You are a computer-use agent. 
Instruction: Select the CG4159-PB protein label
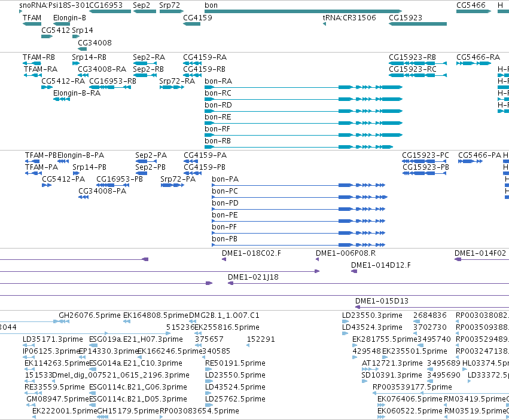[x=205, y=167]
